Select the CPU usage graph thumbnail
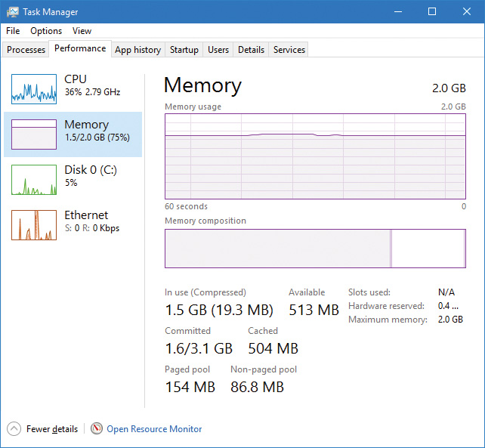The width and height of the screenshot is (485, 448). [x=34, y=89]
